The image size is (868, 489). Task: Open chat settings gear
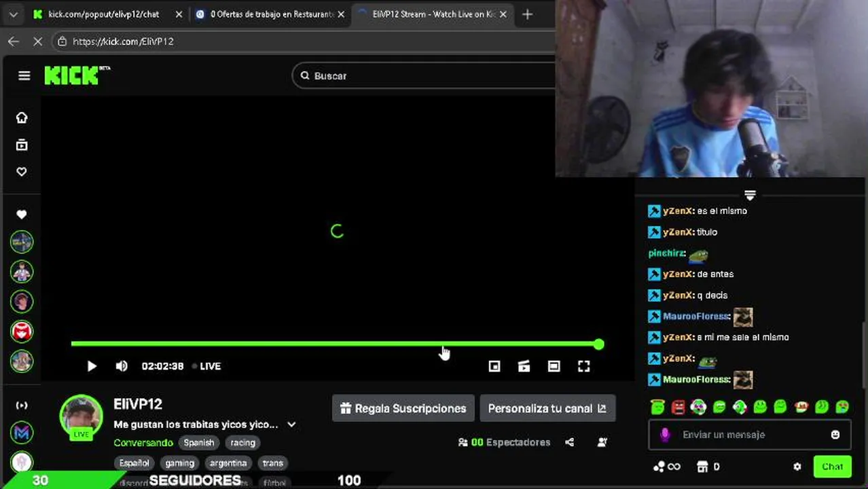pos(797,467)
